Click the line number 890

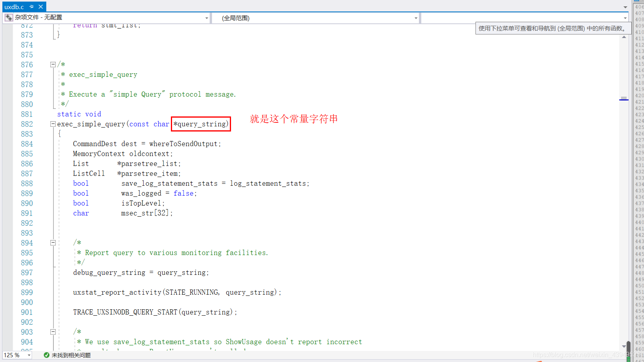click(27, 203)
